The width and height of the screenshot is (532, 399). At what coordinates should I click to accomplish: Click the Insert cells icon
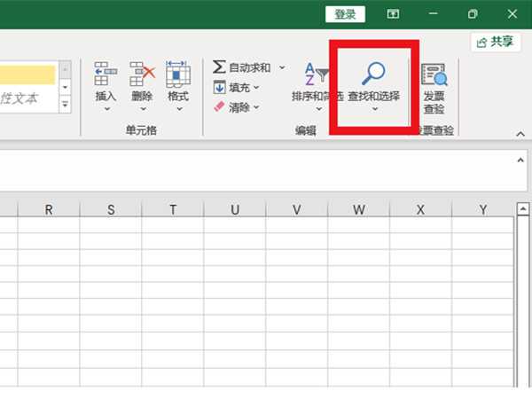(106, 74)
